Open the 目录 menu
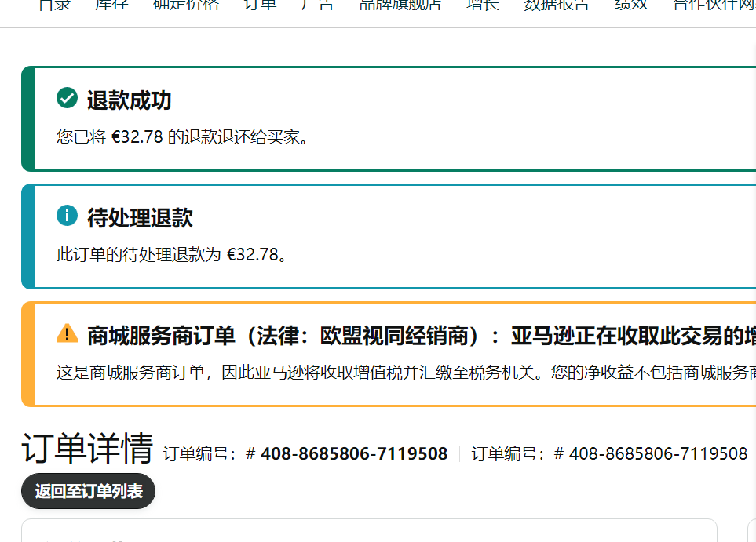The height and width of the screenshot is (542, 756). 55,5
